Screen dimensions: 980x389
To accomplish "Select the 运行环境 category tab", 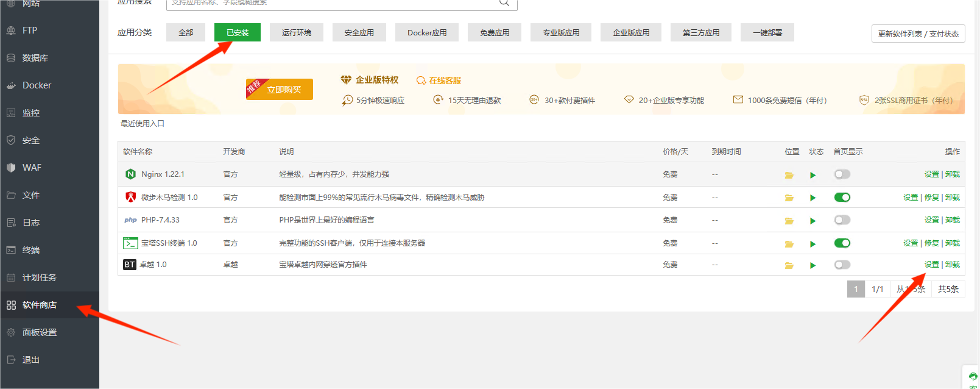I will point(297,32).
